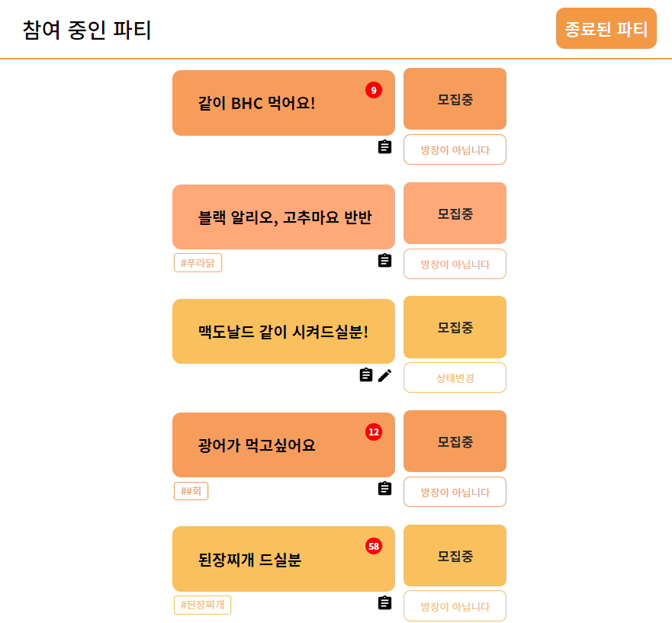Click red 12 notification badge
This screenshot has width=672, height=623.
tap(373, 432)
